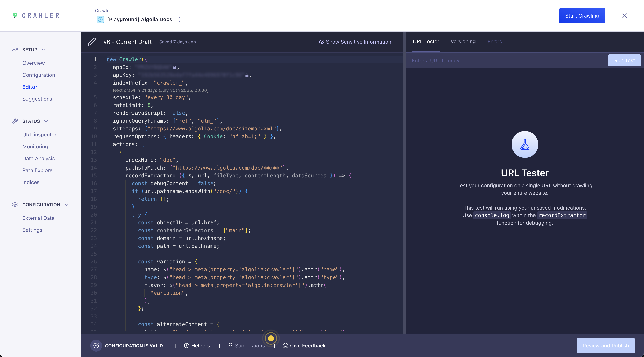Click the STATUS wrench icon in sidebar
644x357 pixels.
[x=15, y=121]
